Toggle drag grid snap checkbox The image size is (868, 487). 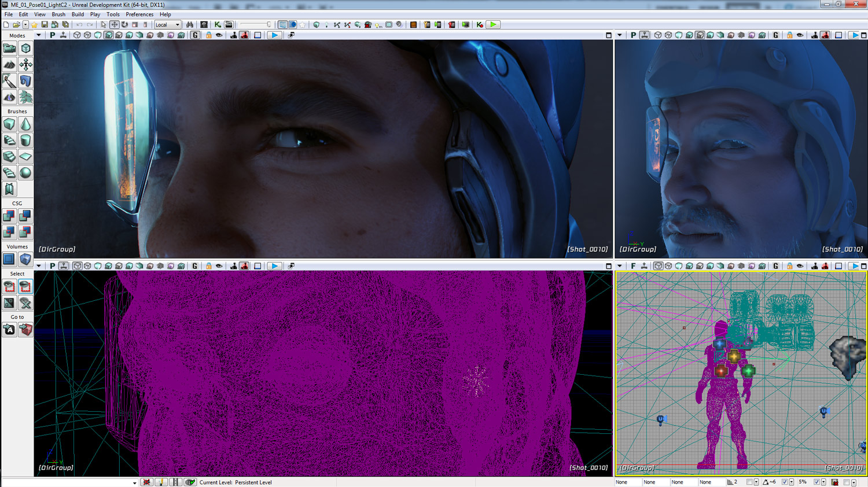coord(749,482)
